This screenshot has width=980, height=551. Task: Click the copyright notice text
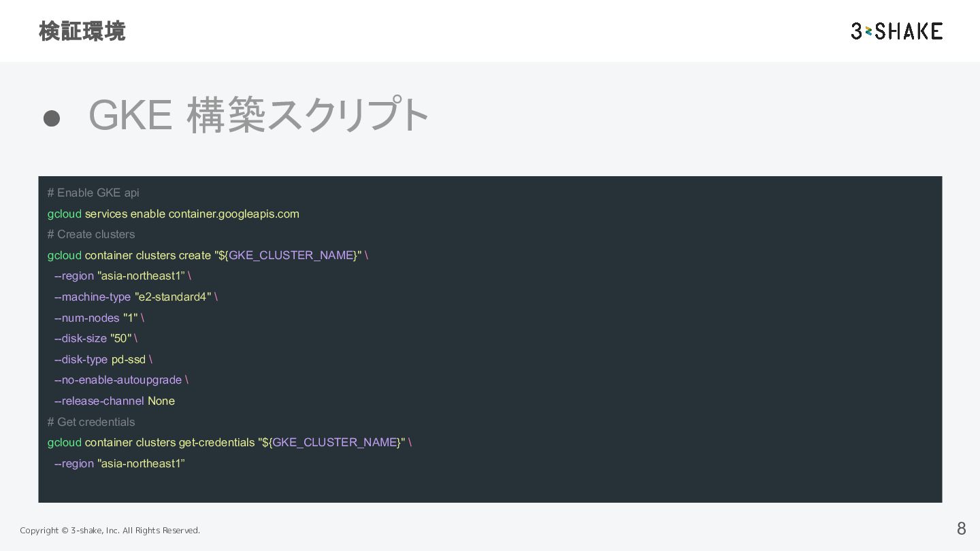110,531
